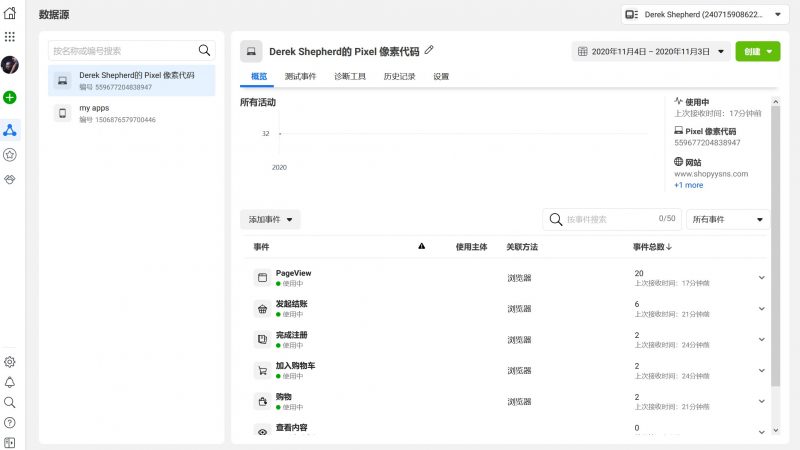
Task: Open the green 创建 dropdown button
Action: tap(758, 52)
